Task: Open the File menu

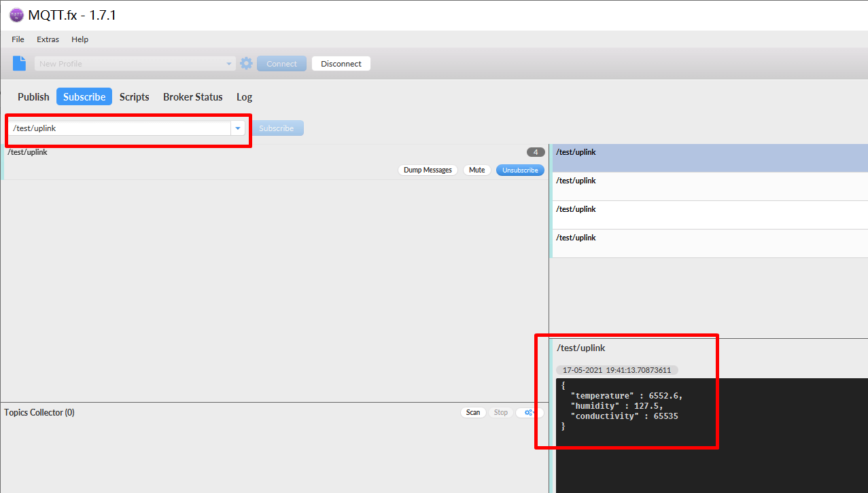Action: tap(18, 39)
